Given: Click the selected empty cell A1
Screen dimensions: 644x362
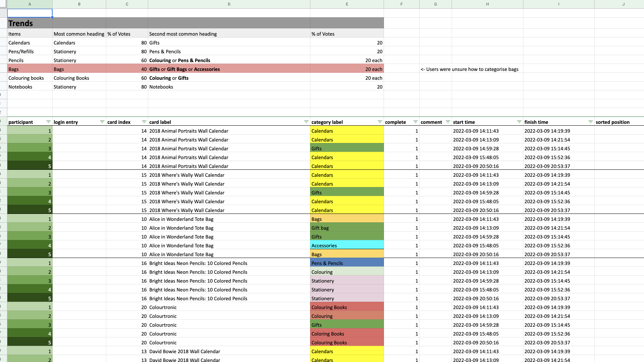Looking at the screenshot, I should [x=30, y=13].
